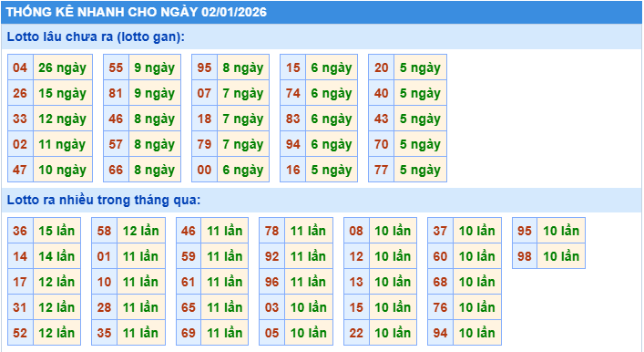The height and width of the screenshot is (352, 644).
Task: Click the heading 'Lotto lâu chưa ra (lotto gan):'
Action: click(x=96, y=36)
